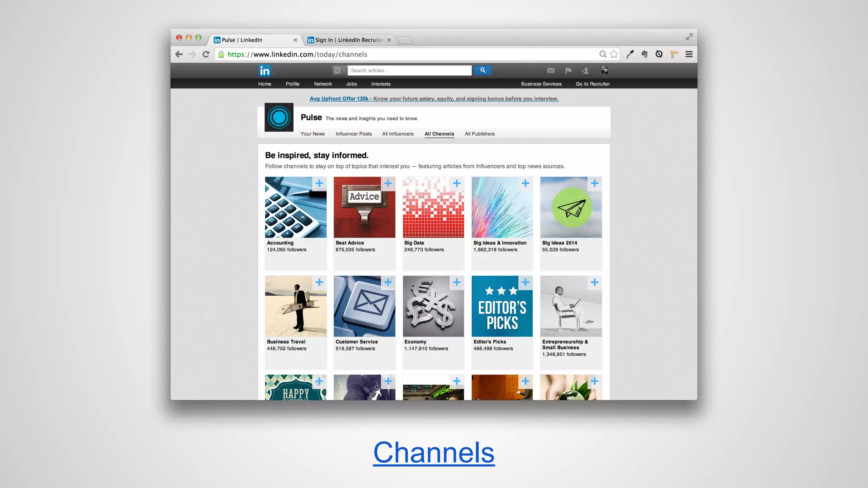The height and width of the screenshot is (488, 868).
Task: Enter fullscreen with the expand arrows icon
Action: point(689,37)
